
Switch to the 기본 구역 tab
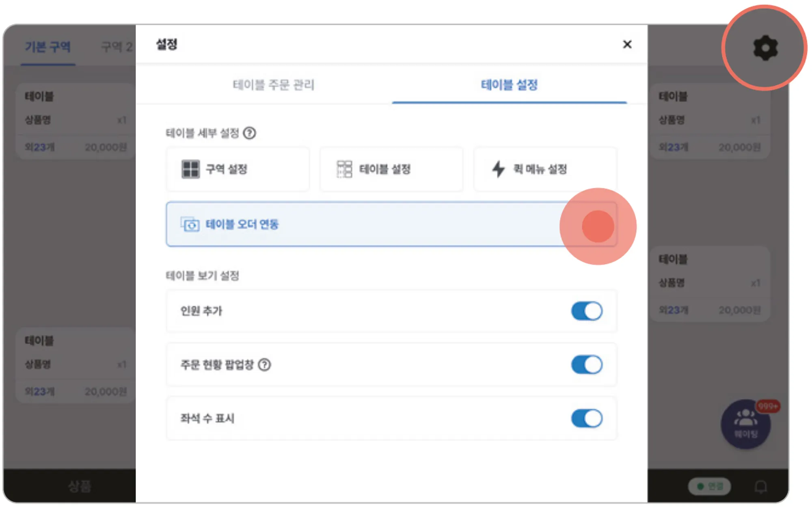(48, 47)
